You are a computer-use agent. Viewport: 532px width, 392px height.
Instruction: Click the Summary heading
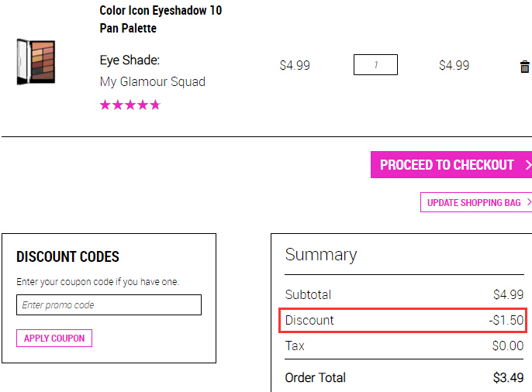321,255
